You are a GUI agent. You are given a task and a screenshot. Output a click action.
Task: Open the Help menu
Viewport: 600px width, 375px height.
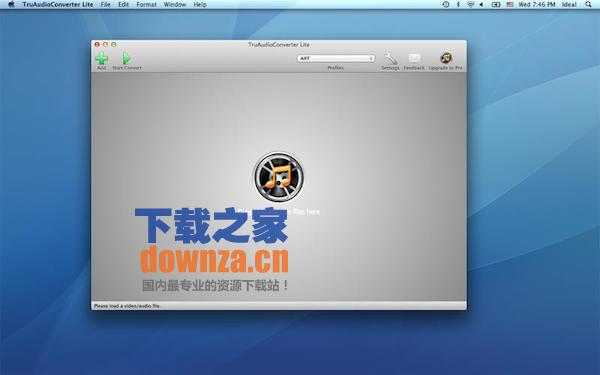[x=200, y=5]
